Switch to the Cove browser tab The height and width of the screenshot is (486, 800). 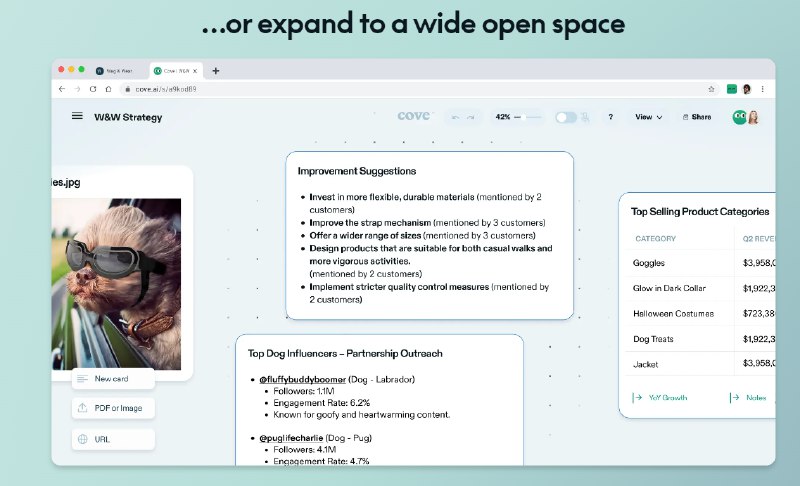175,71
